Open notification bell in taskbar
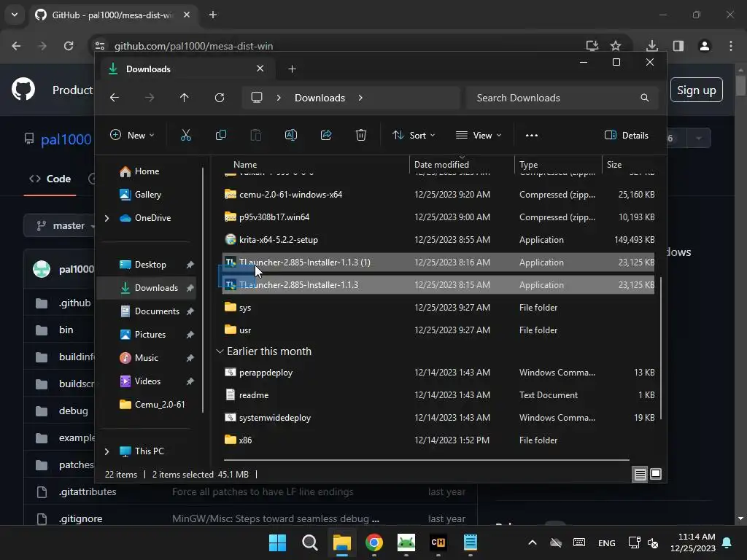Screen dimensions: 747x560 pos(727,542)
